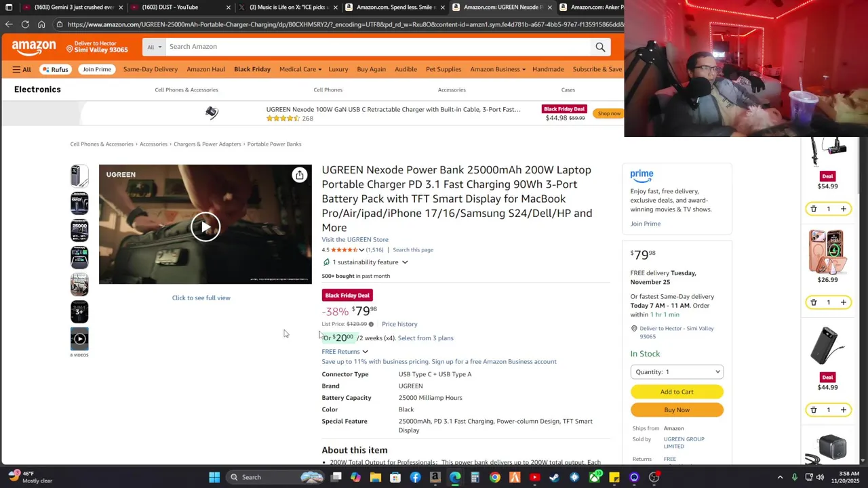The image size is (868, 488).
Task: Open Deliver to Hector location selector
Action: pos(97,47)
